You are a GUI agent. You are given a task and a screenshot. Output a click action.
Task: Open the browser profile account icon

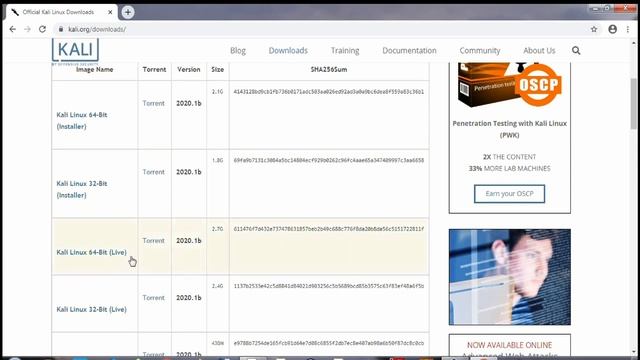point(613,29)
